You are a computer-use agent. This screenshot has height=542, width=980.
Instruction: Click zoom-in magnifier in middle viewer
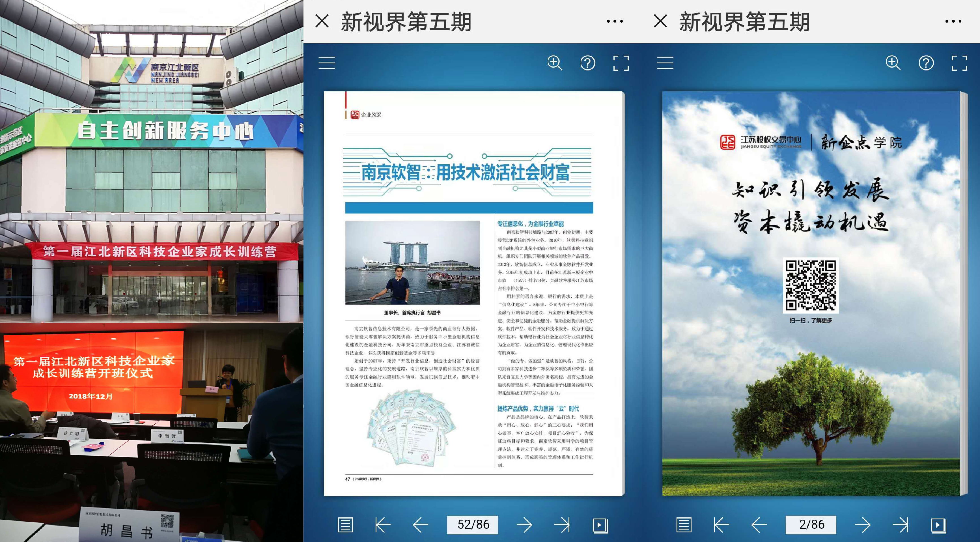point(555,63)
